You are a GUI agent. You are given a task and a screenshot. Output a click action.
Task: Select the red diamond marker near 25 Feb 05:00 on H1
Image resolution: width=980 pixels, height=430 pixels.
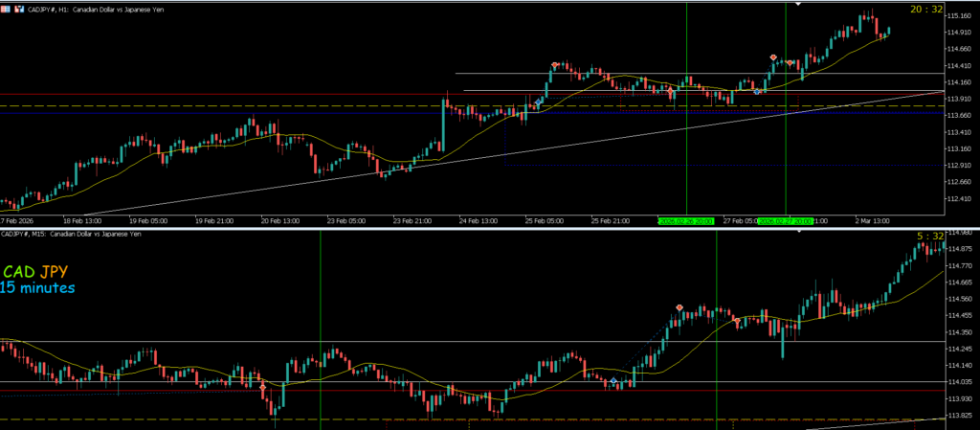(554, 65)
